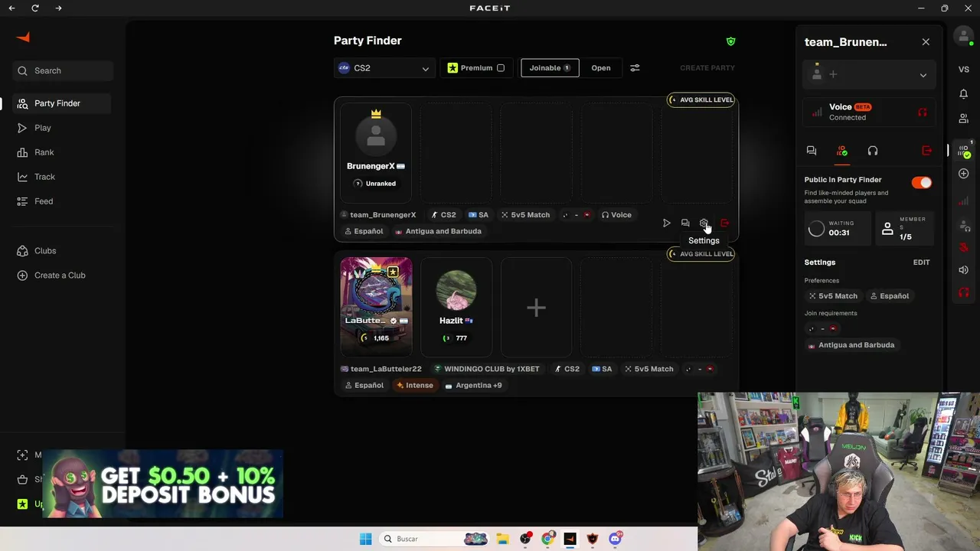
Task: Open the Play section
Action: coord(42,128)
